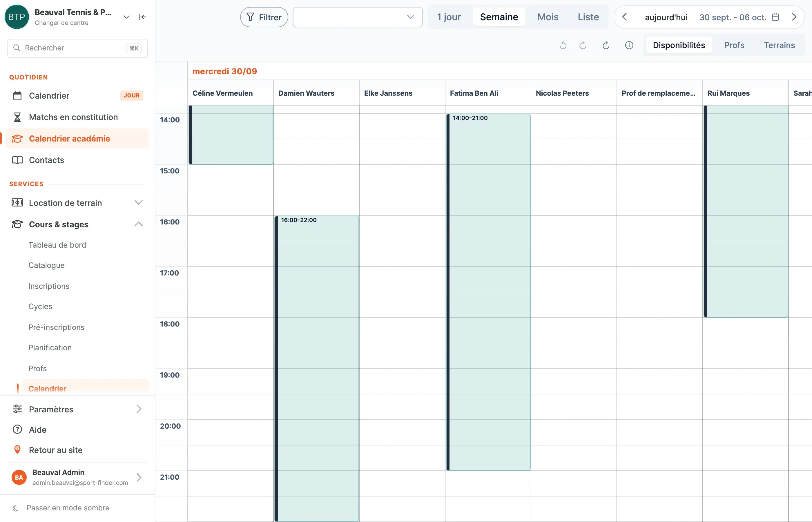Screen dimensions: 812x522
Task: Go to previous week arrow
Action: point(625,17)
